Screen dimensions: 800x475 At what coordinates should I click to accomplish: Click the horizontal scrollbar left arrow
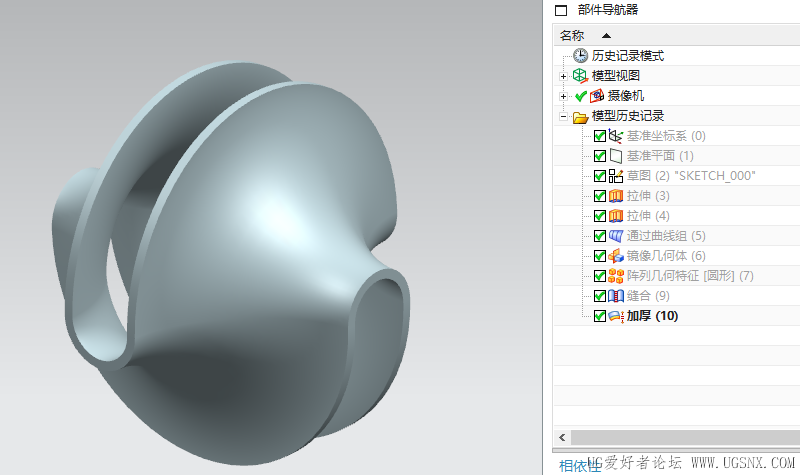point(561,438)
